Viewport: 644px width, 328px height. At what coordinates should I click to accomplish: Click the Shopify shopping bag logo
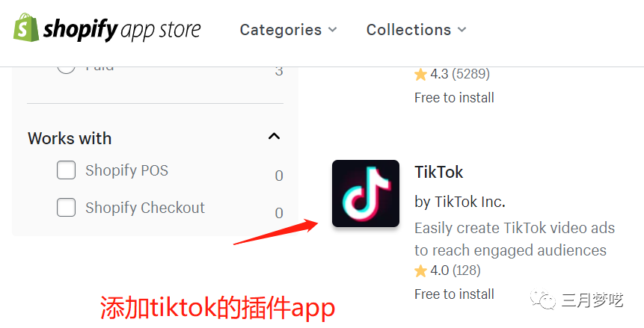(26, 27)
